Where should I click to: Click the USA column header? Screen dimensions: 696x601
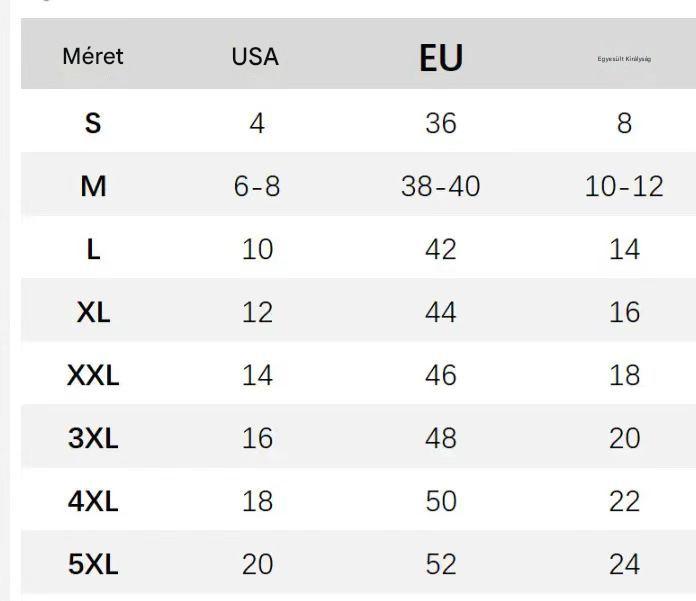coord(255,57)
